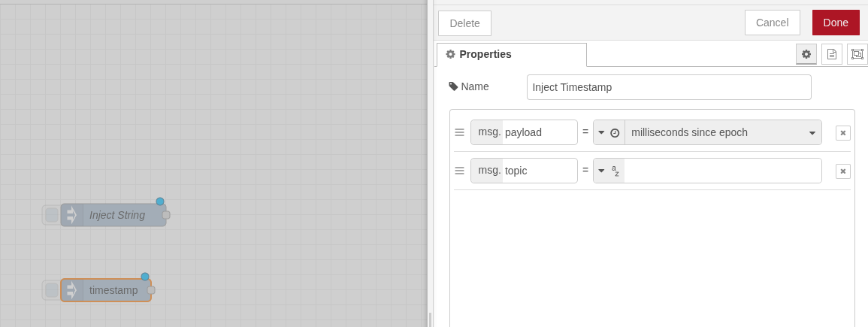Image resolution: width=868 pixels, height=327 pixels.
Task: Open topic type selector with a-z icon
Action: tap(609, 171)
